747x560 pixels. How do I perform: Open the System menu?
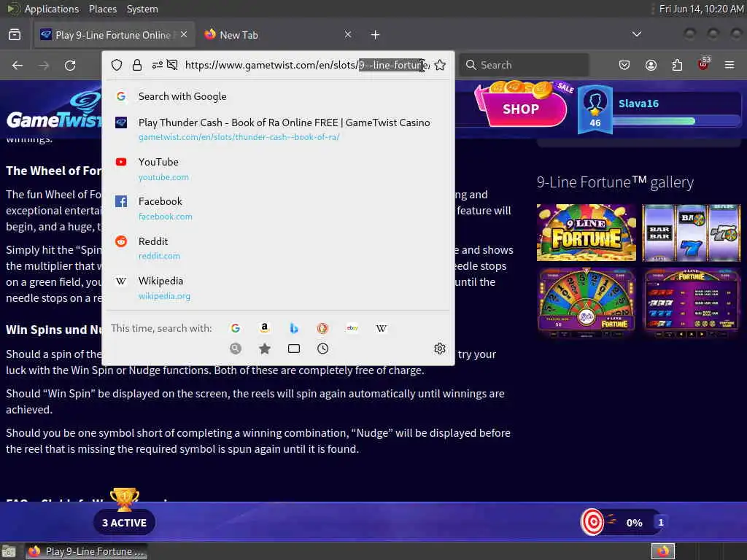[142, 9]
